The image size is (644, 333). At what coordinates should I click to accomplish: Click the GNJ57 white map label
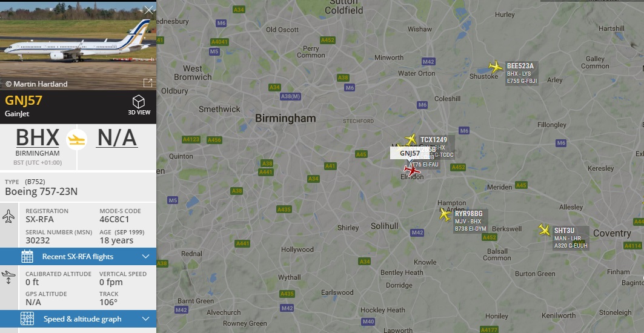pos(410,153)
